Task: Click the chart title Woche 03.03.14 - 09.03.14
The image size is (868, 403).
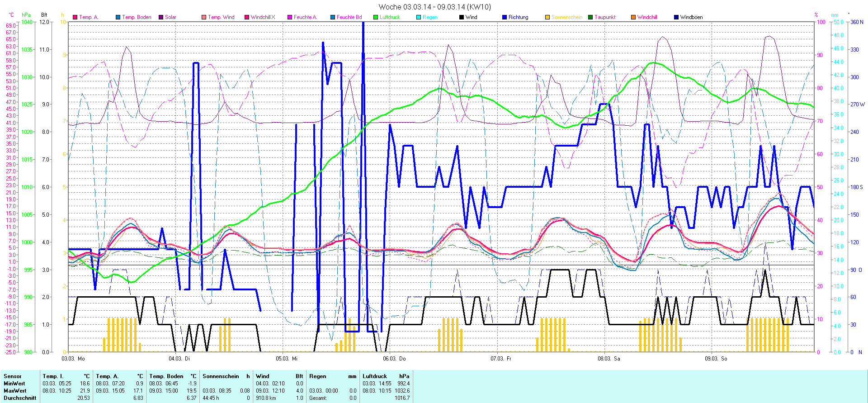Action: tap(434, 7)
